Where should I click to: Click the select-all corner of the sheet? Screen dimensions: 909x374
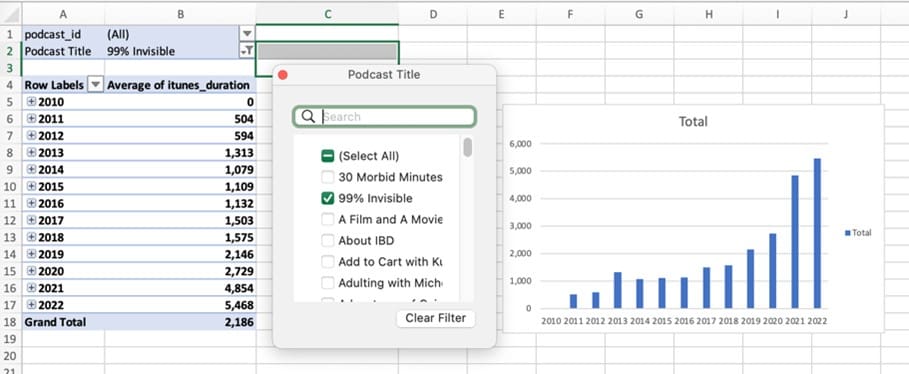(x=10, y=14)
